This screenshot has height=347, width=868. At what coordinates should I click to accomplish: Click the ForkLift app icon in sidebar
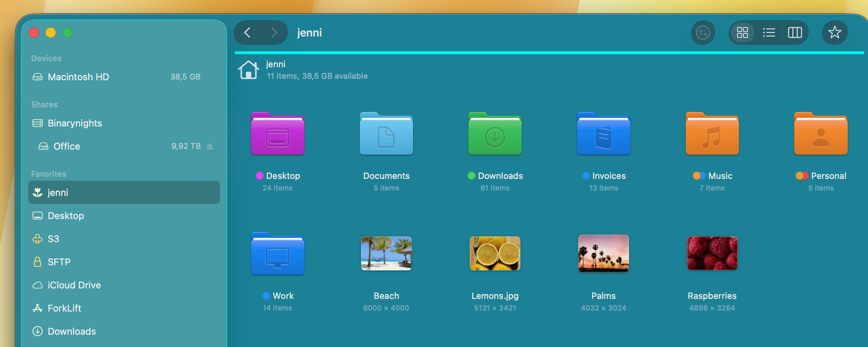pyautogui.click(x=38, y=308)
